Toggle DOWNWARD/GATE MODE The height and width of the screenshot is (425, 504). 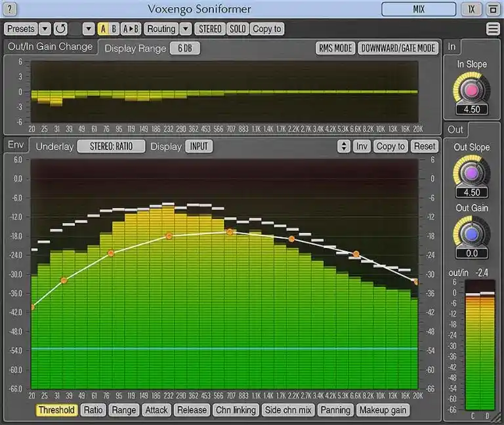click(x=398, y=48)
